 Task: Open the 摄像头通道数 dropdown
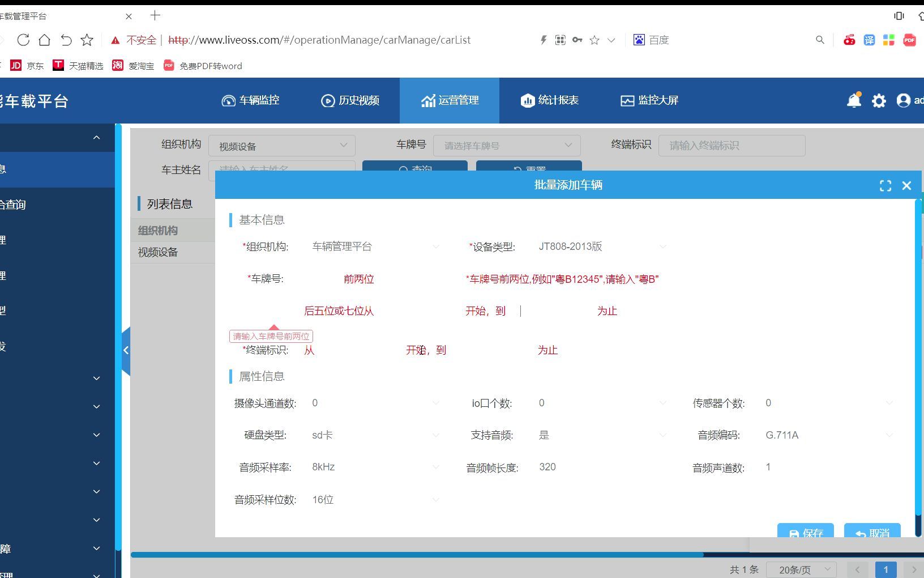coord(375,403)
